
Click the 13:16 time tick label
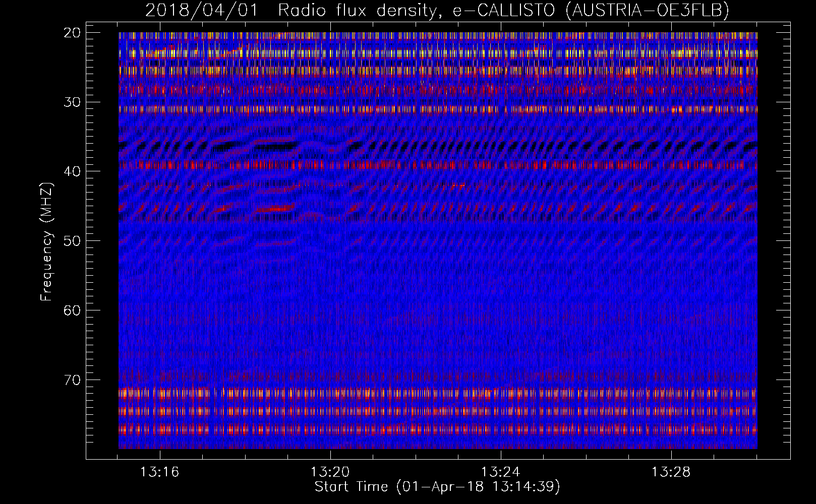coord(160,472)
